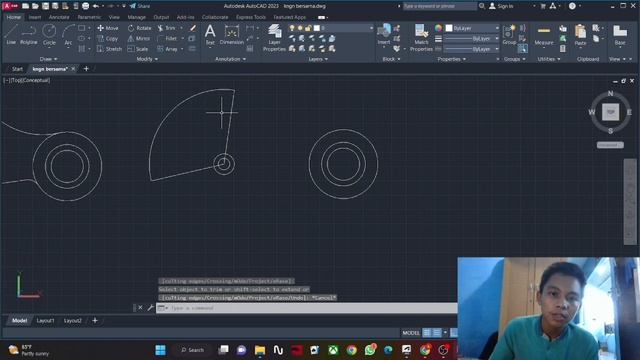Activate the Scale command
The image size is (640, 360).
click(x=138, y=49)
